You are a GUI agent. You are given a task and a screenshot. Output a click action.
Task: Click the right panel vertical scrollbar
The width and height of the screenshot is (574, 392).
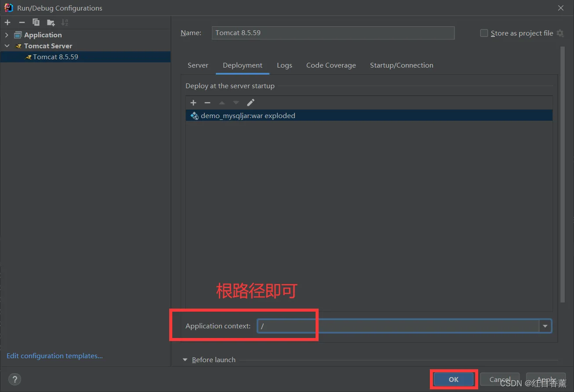point(563,174)
